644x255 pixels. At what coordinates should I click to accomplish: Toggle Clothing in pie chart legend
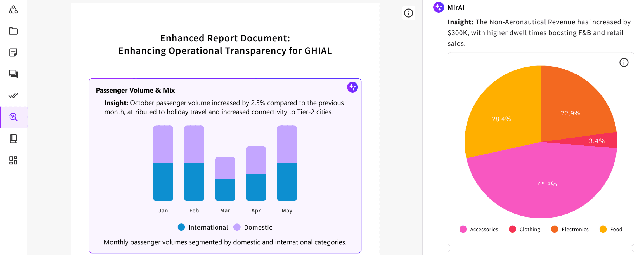point(524,229)
